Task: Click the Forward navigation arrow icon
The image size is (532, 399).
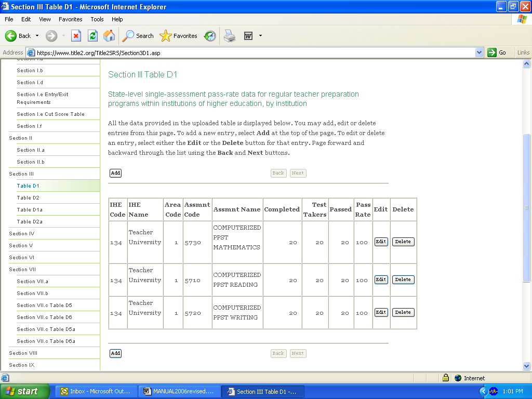Action: pyautogui.click(x=51, y=36)
